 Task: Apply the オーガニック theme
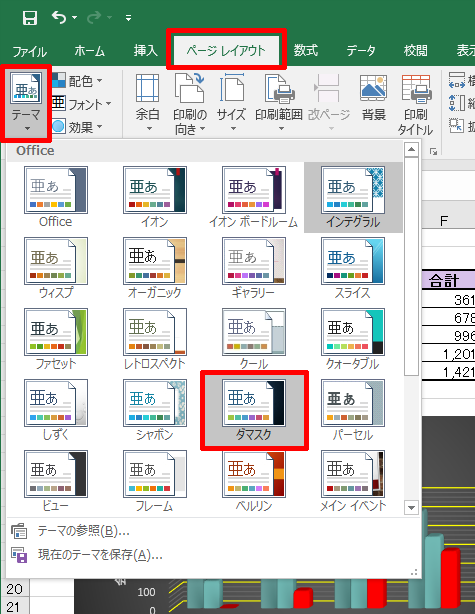tap(155, 268)
